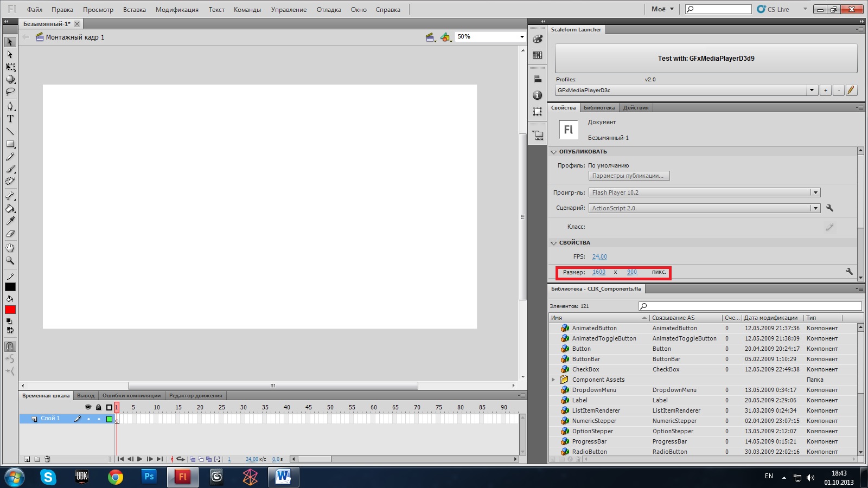
Task: Choose the Eraser tool
Action: click(x=10, y=234)
